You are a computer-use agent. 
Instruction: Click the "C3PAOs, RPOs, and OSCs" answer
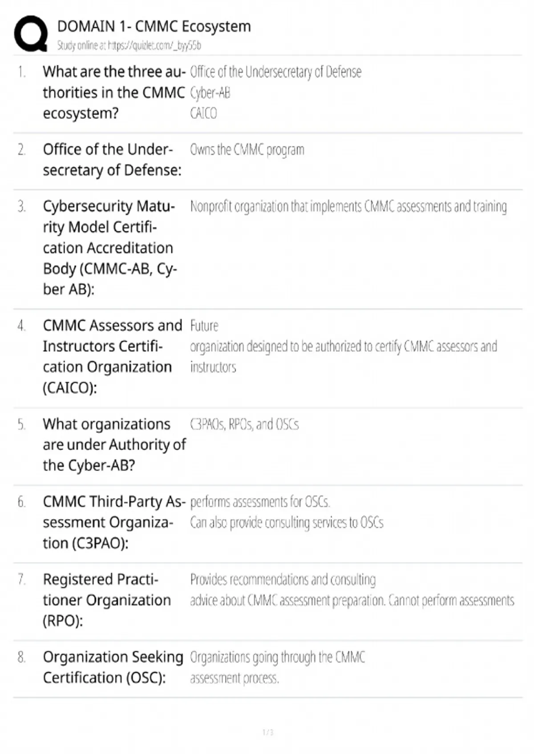point(244,425)
